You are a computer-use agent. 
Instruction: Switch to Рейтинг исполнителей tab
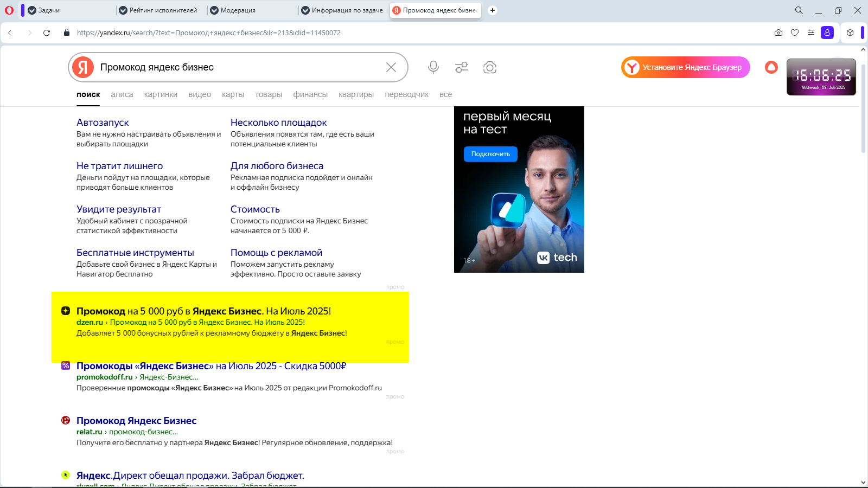pyautogui.click(x=160, y=10)
